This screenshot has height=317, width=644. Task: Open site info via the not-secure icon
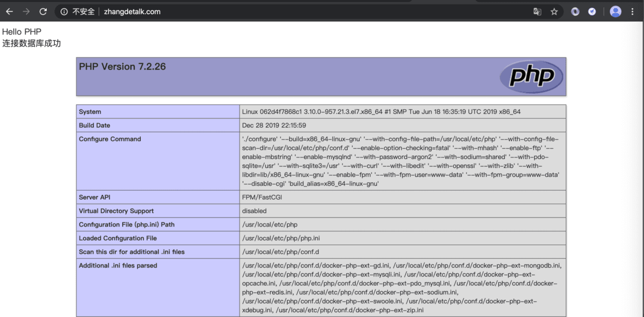pyautogui.click(x=64, y=12)
